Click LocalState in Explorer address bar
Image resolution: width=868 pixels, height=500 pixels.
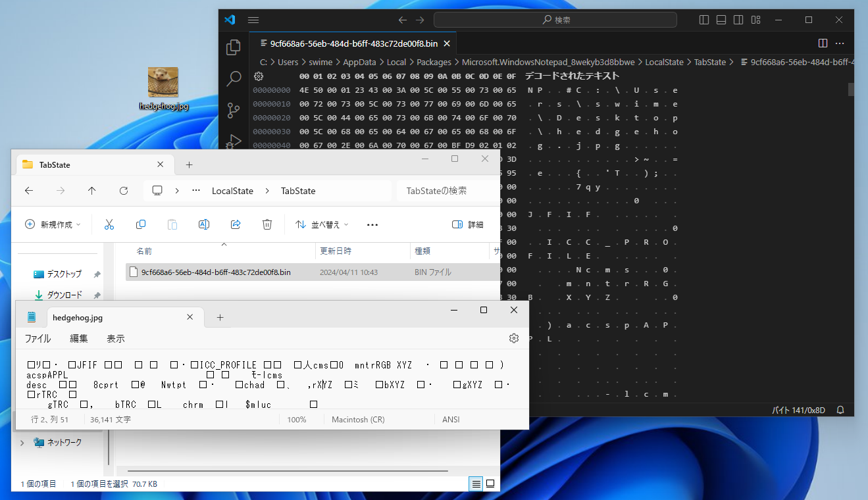232,191
